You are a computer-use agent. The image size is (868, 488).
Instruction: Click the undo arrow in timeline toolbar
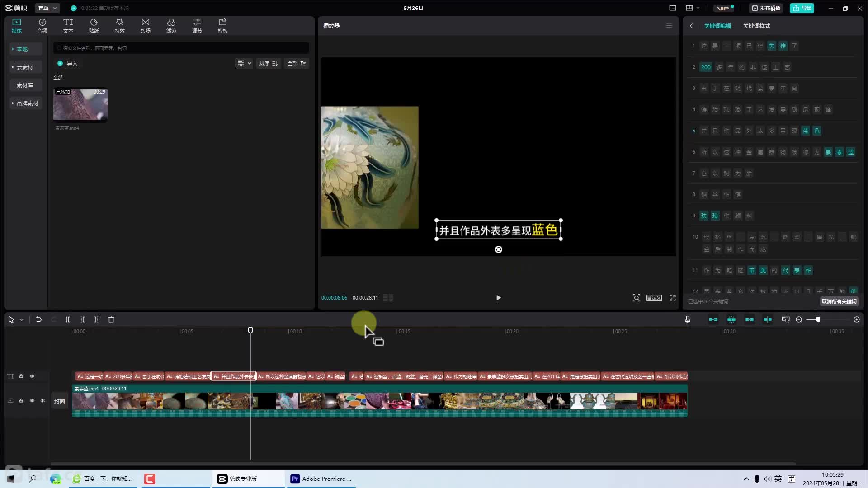pyautogui.click(x=39, y=319)
